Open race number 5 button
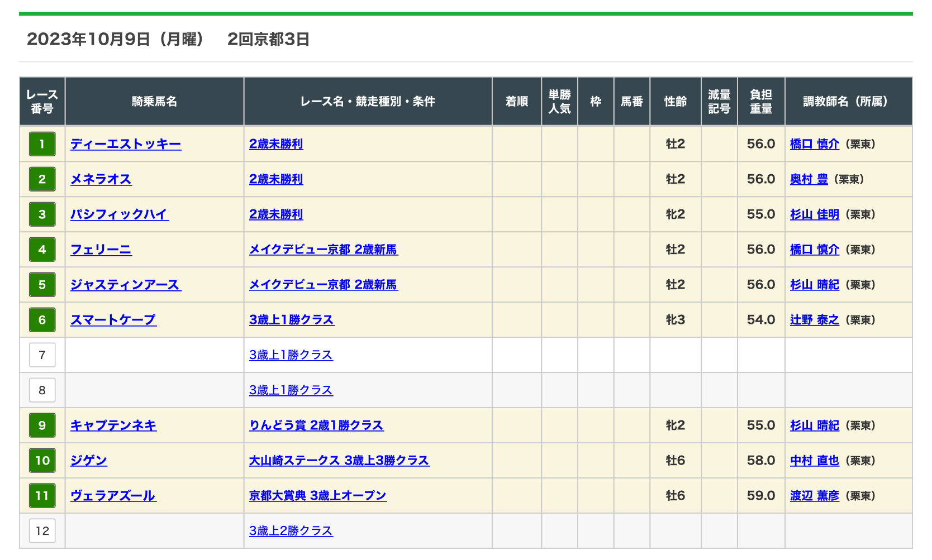932x560 pixels. (x=42, y=285)
